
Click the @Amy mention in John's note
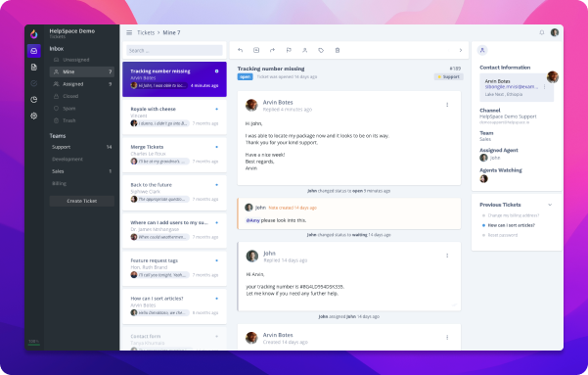252,220
